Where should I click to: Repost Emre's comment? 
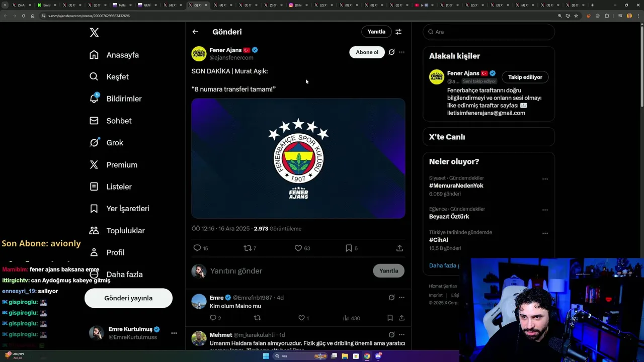[257, 318]
